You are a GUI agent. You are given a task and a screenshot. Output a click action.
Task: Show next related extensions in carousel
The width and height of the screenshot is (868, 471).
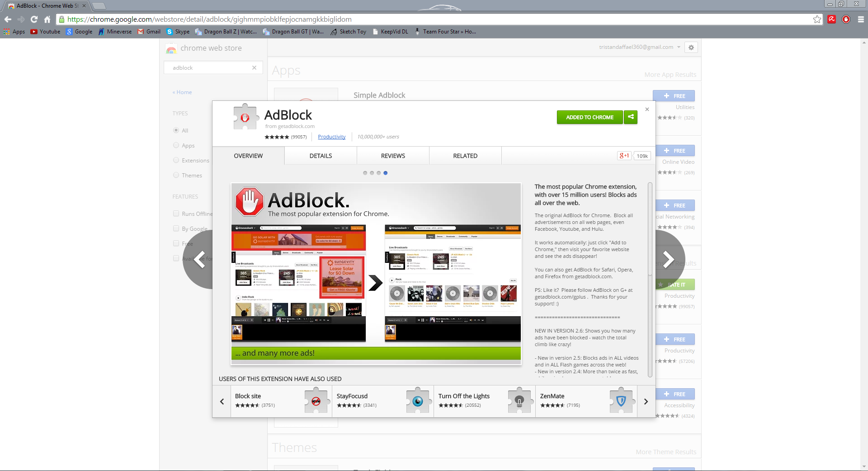click(646, 401)
